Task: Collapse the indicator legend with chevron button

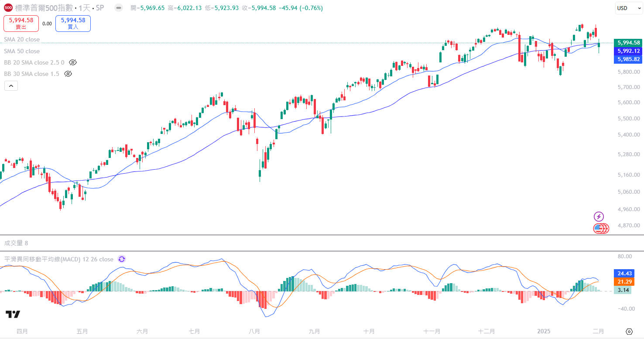Action: 11,86
